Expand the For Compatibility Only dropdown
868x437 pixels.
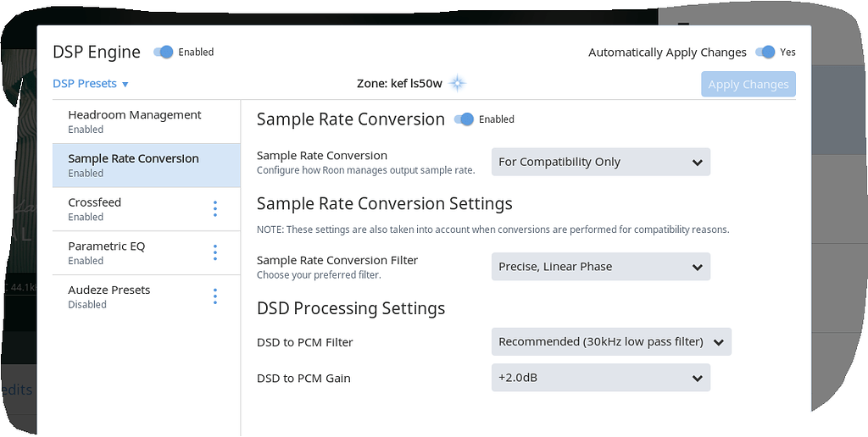(600, 162)
